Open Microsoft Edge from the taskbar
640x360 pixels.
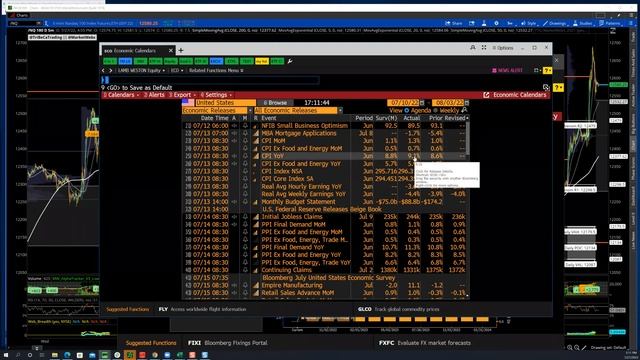67,355
